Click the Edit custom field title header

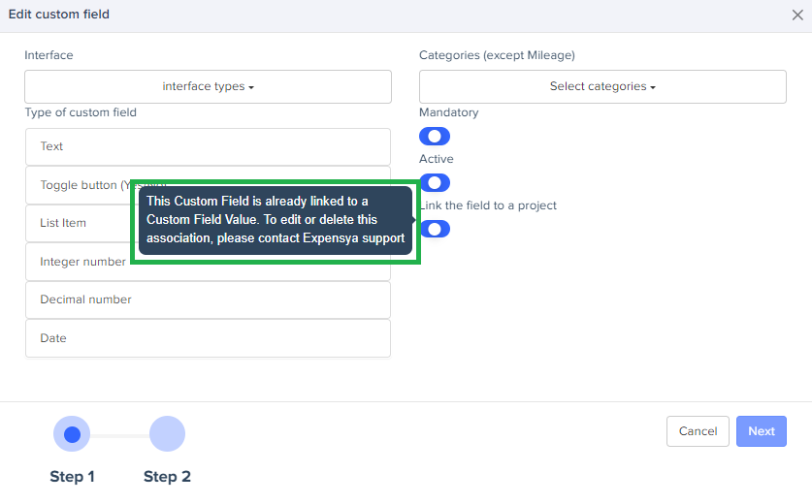click(59, 15)
